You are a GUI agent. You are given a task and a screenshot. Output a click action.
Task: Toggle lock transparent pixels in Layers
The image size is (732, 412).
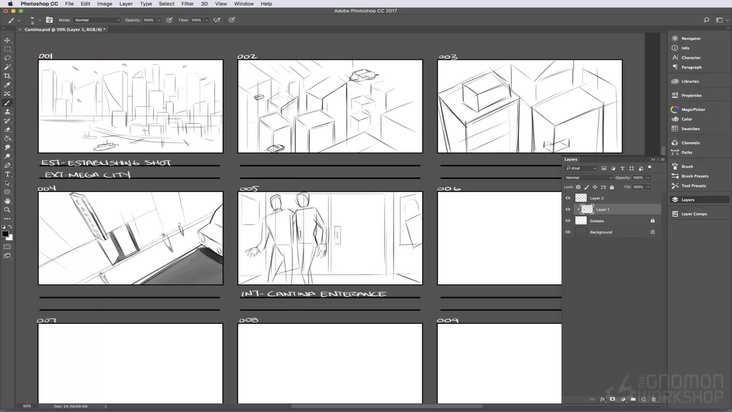[578, 187]
